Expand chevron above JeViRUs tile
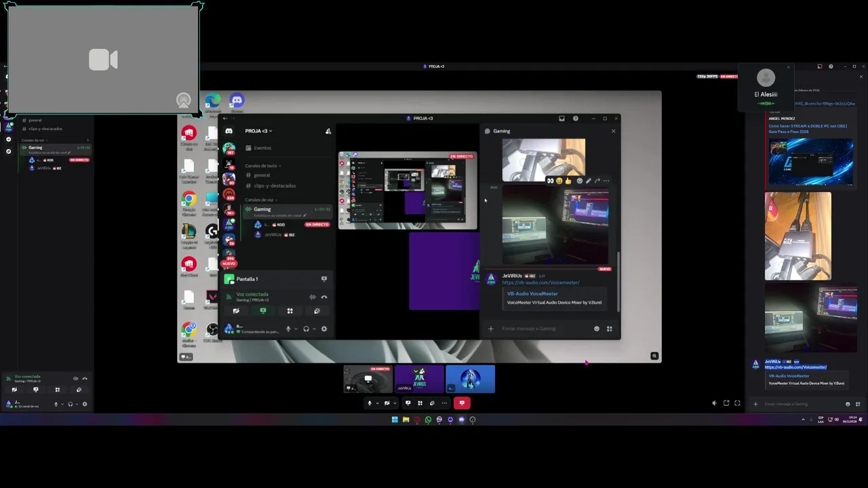The image size is (868, 488). click(416, 371)
